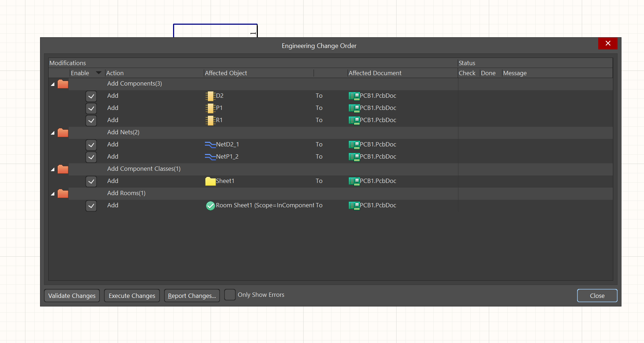Screen dimensions: 644x343
Task: Uncheck the Enable box for P1
Action: coord(91,108)
